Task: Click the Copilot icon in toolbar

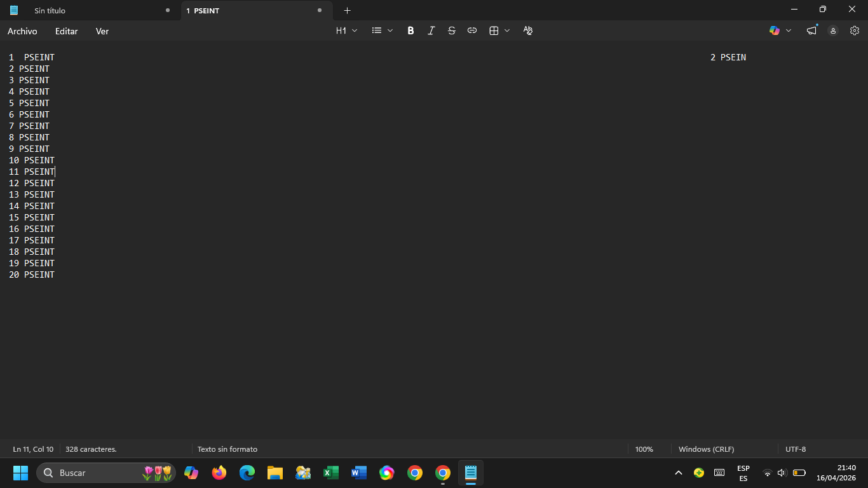Action: coord(775,30)
